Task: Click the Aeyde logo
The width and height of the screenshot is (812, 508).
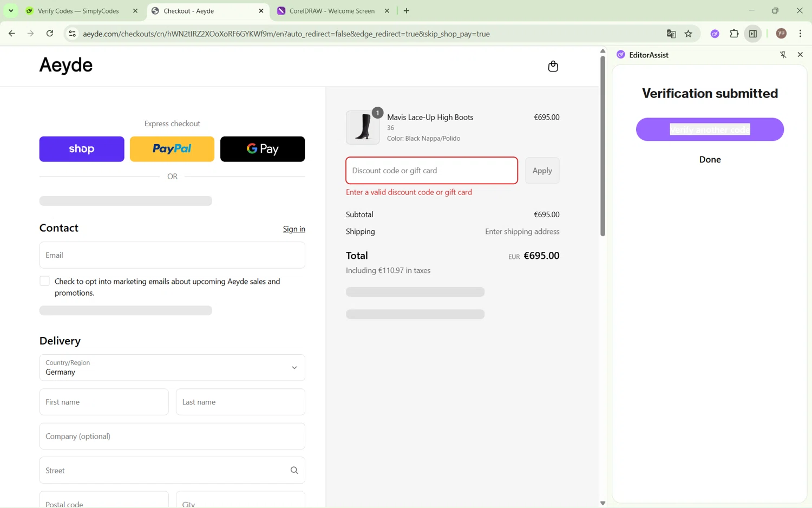Action: 66,65
